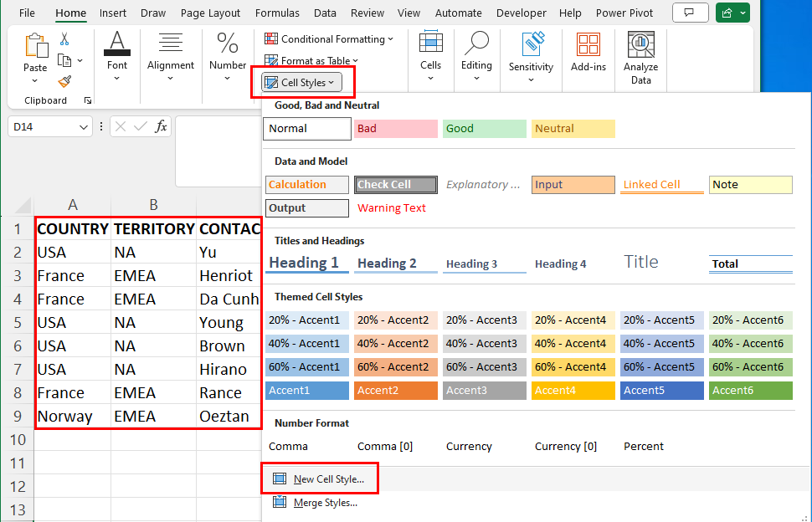This screenshot has width=812, height=522.
Task: Open the Automate tab
Action: (458, 13)
